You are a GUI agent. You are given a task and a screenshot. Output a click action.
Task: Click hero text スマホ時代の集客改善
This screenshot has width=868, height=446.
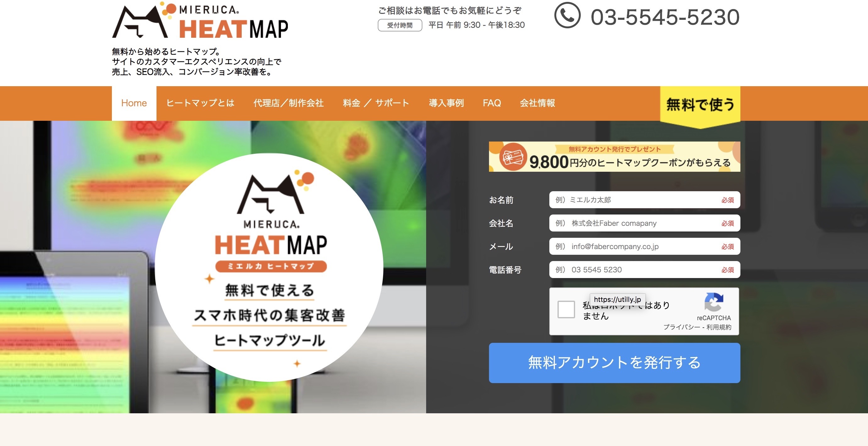click(x=269, y=315)
